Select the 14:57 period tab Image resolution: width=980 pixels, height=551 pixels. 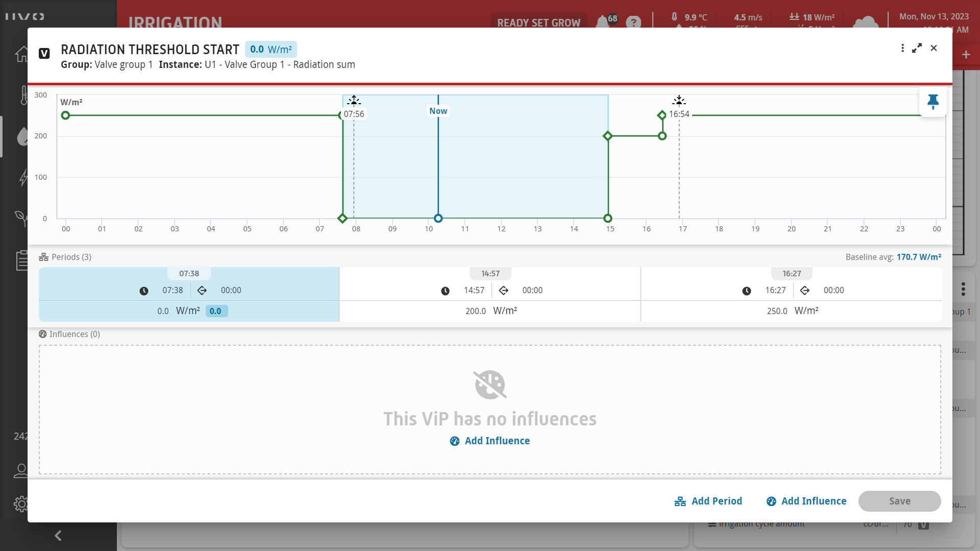pyautogui.click(x=490, y=274)
